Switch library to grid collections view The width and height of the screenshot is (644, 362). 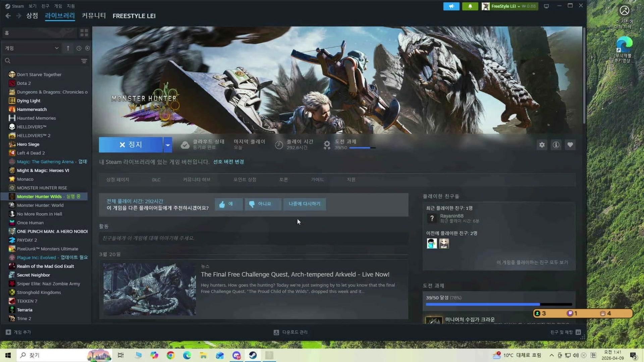point(84,33)
